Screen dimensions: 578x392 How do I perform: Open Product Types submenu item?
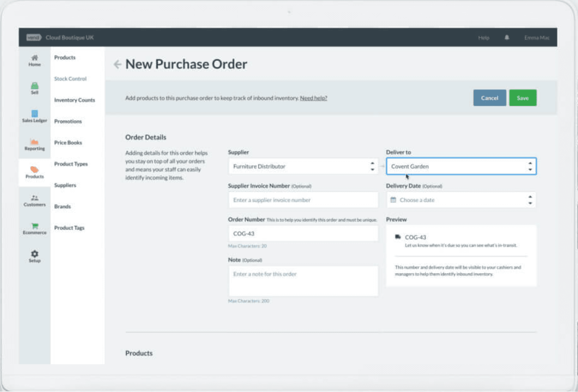(71, 164)
